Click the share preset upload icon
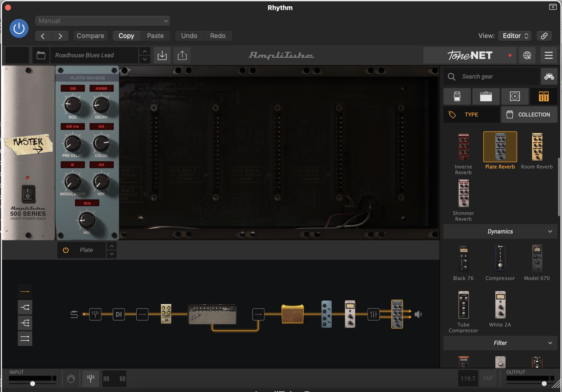The height and width of the screenshot is (392, 562). point(182,55)
